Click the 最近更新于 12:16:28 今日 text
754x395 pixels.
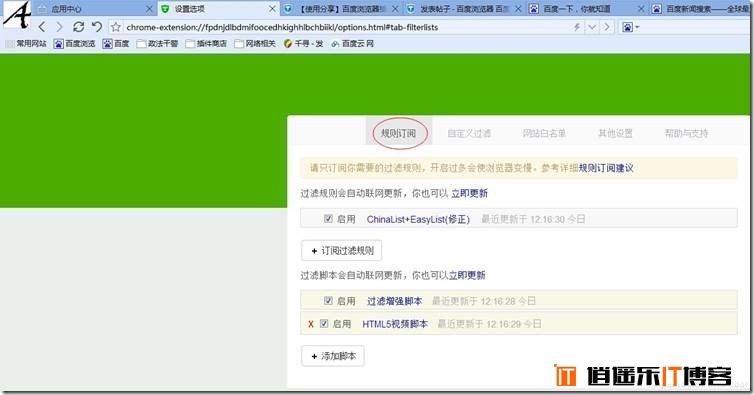click(x=484, y=301)
